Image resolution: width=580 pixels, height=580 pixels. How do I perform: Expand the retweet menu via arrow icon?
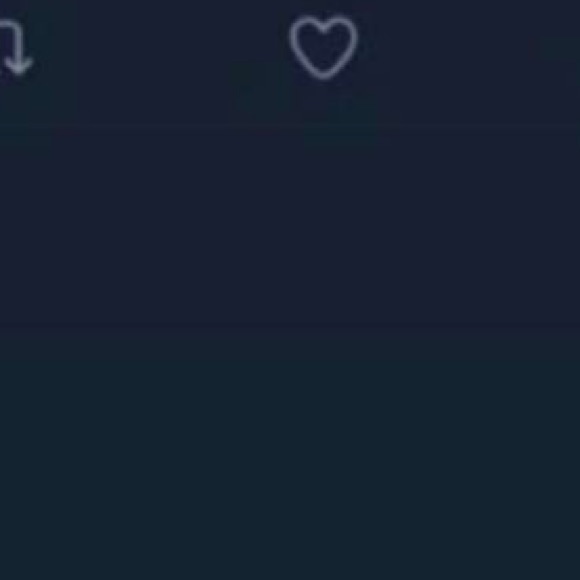pos(15,47)
